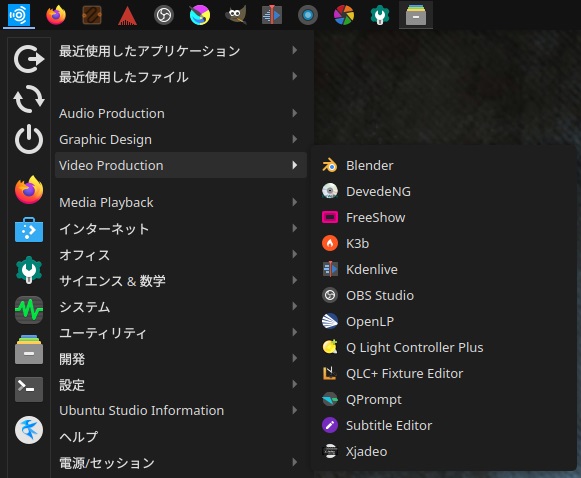Click the Firefox icon in the top panel
Screen dimensions: 581x478
click(x=56, y=15)
